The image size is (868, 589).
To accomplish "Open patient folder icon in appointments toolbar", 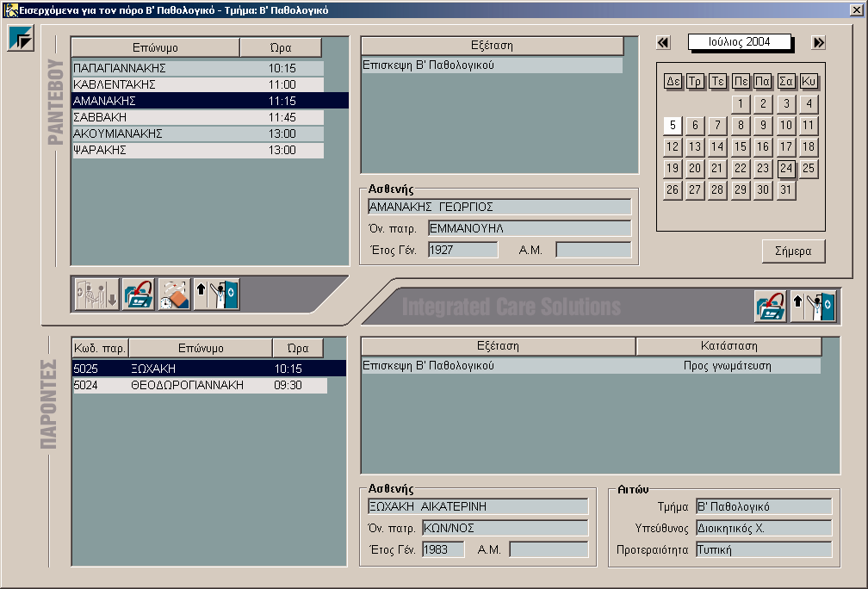I will [x=138, y=294].
